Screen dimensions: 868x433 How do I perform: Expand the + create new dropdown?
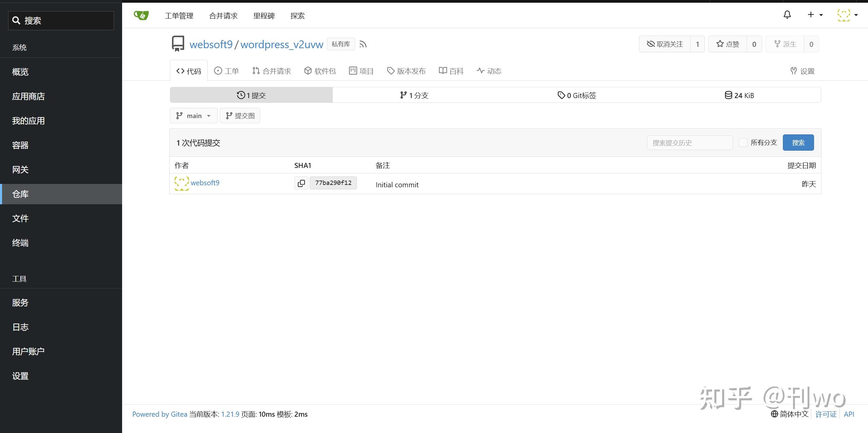click(814, 15)
